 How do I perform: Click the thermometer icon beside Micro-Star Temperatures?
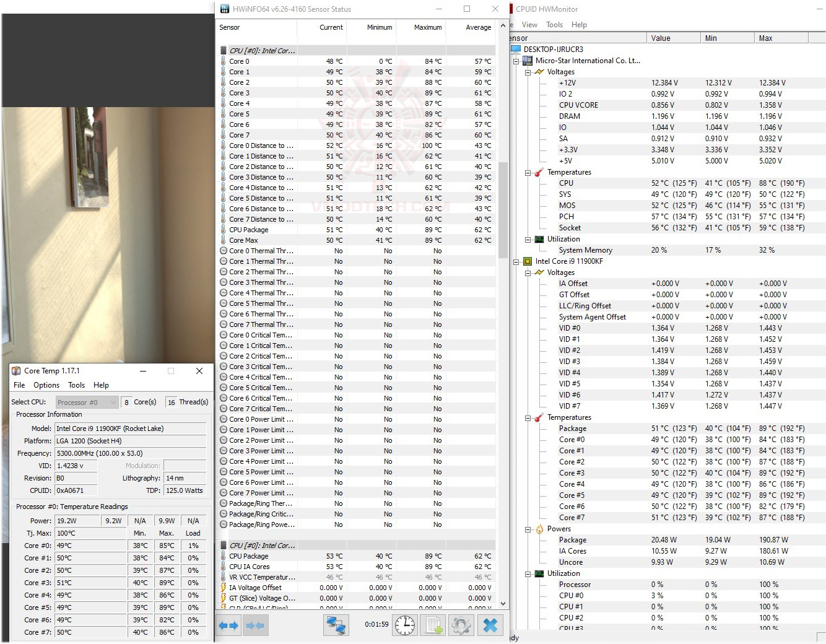tap(539, 172)
